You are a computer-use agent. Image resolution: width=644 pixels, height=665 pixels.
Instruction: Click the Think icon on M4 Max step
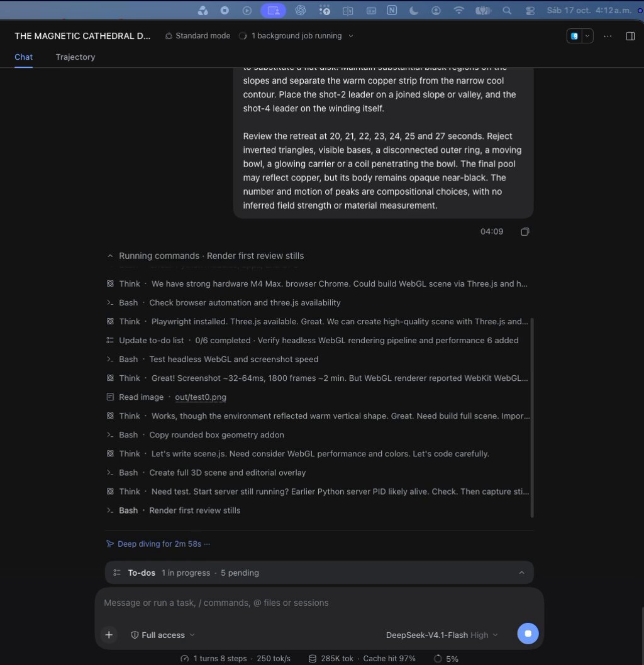pyautogui.click(x=110, y=283)
